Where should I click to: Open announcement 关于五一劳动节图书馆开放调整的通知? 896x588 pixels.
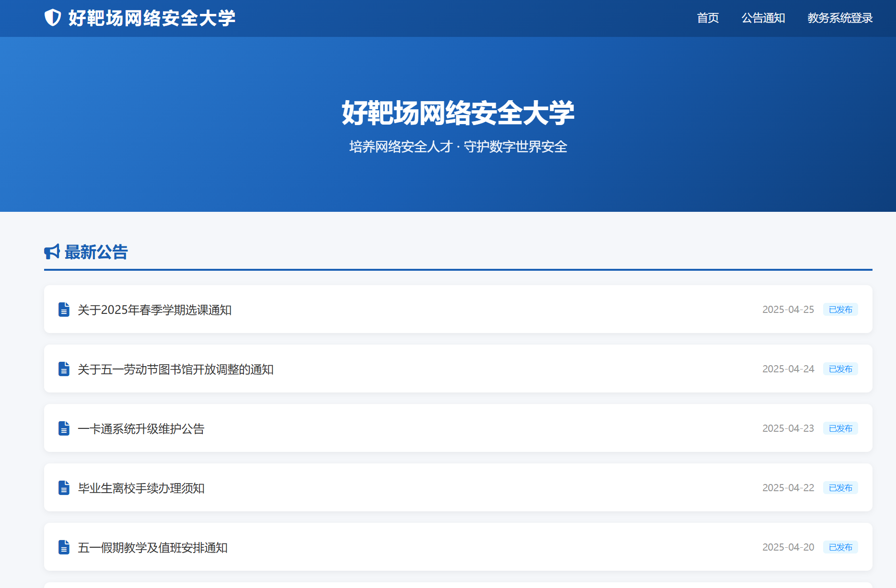click(x=175, y=369)
